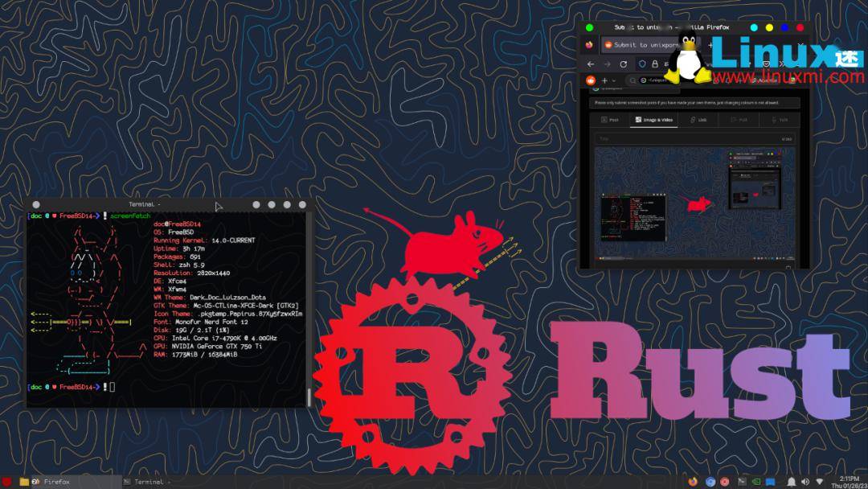Click the Firefox icon in the system tray
The height and width of the screenshot is (489, 868).
click(x=693, y=482)
